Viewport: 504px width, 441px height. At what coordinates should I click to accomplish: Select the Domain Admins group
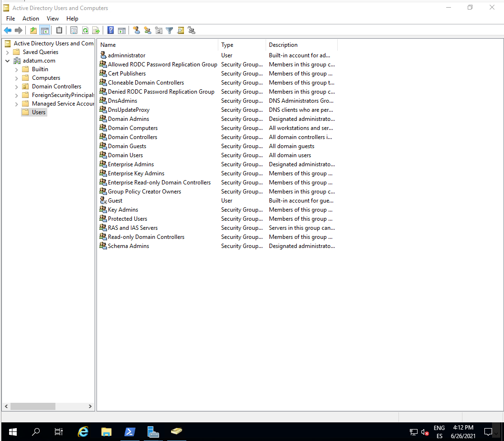pos(124,119)
